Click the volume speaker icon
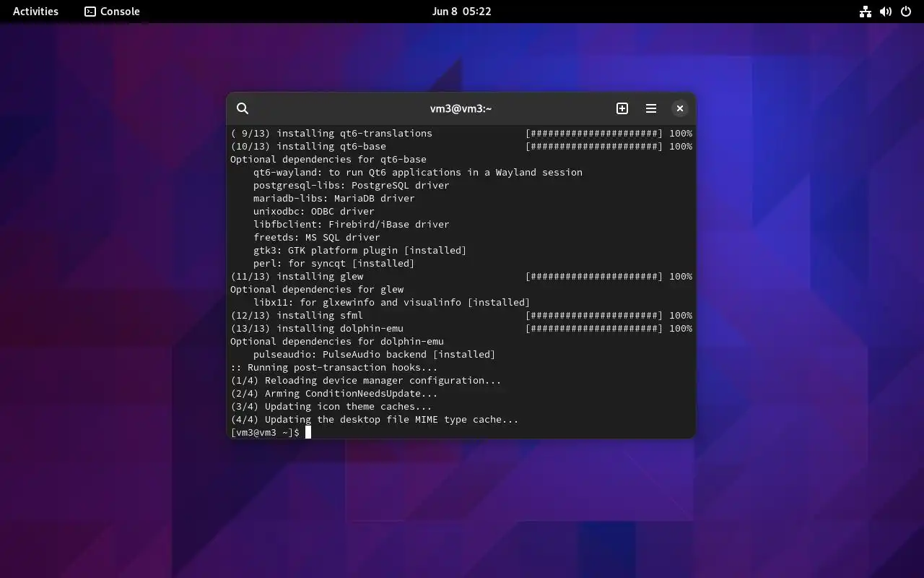924x578 pixels. [886, 12]
